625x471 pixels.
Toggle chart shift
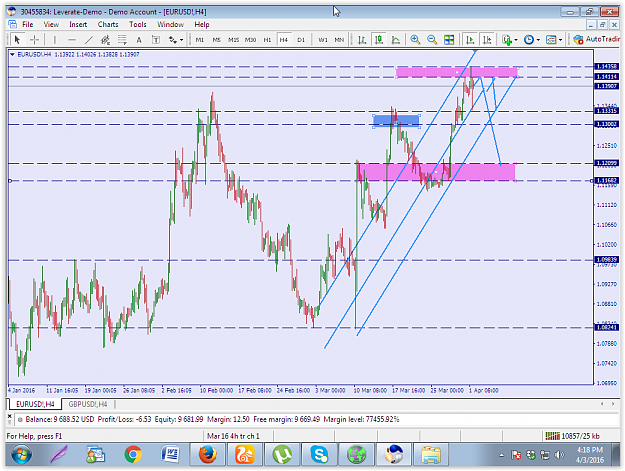coord(487,40)
